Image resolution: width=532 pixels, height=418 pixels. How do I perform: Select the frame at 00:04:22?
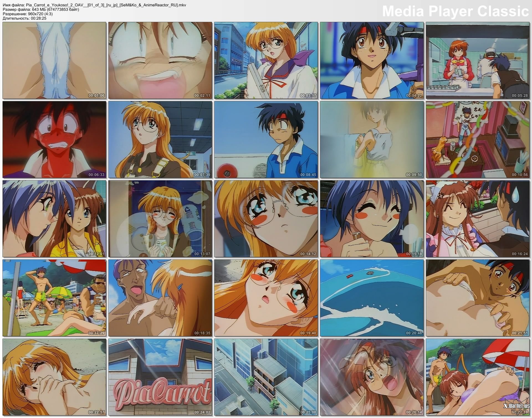pos(372,60)
